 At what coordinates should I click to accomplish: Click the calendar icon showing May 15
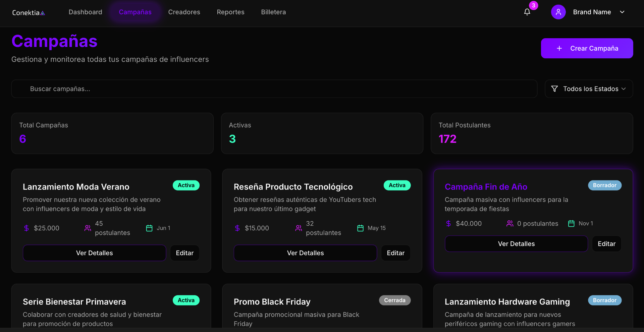[361, 228]
